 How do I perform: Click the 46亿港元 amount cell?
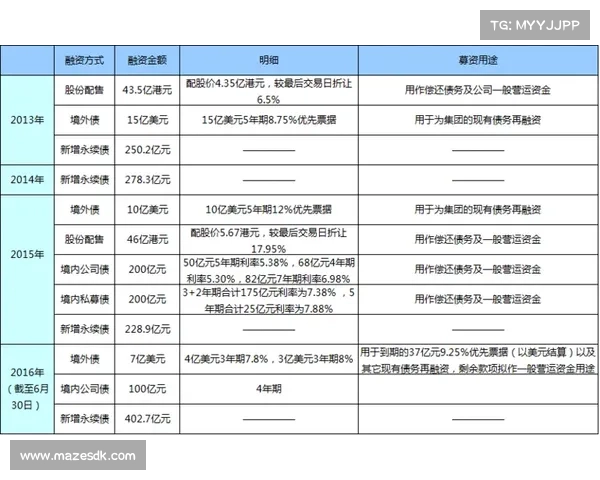click(x=147, y=239)
